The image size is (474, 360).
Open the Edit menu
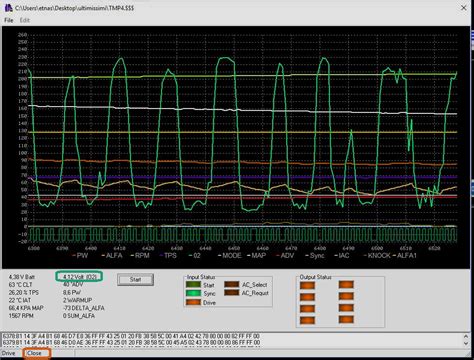tap(24, 20)
